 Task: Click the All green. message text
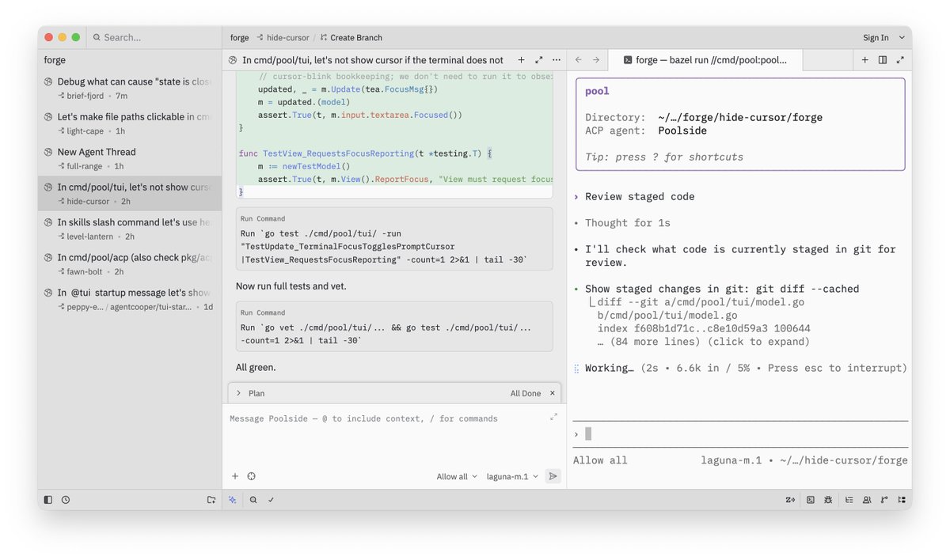256,368
